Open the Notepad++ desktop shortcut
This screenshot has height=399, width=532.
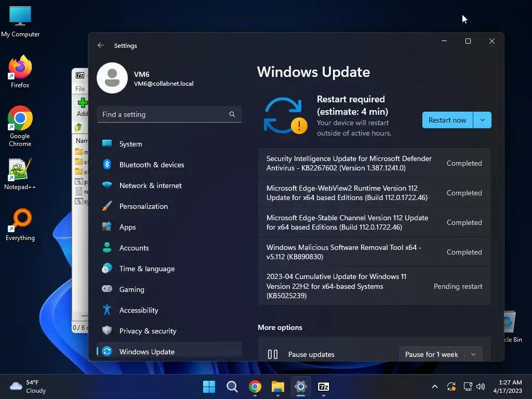pos(20,174)
